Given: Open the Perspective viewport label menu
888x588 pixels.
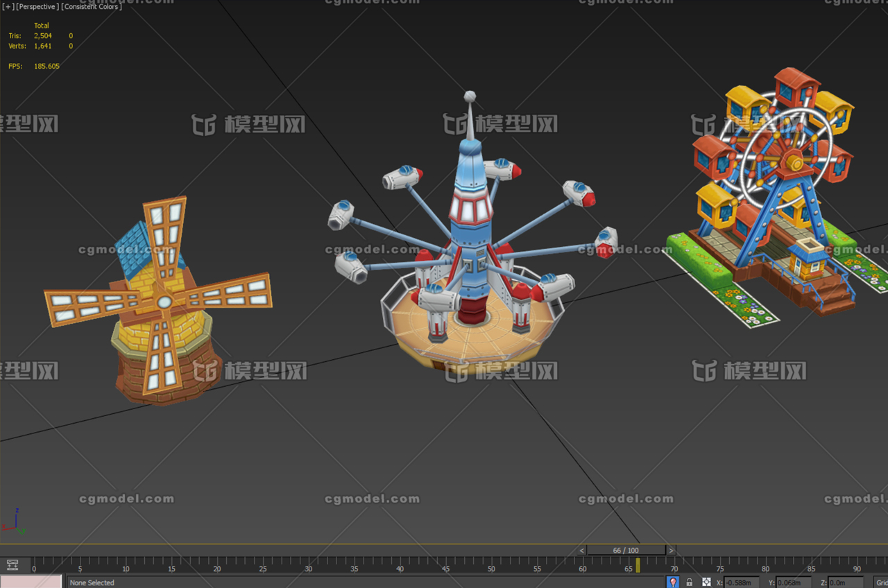Looking at the screenshot, I should tap(37, 7).
